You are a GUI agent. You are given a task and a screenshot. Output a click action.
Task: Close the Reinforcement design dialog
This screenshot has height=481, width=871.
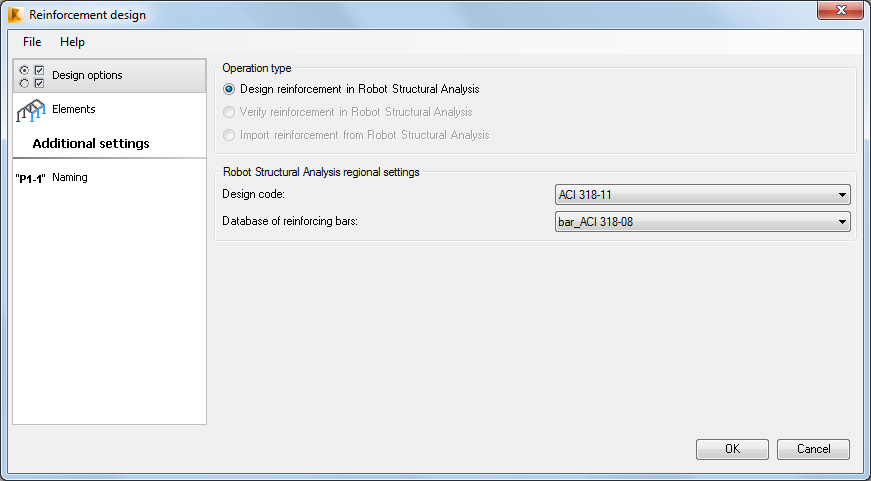pyautogui.click(x=840, y=10)
